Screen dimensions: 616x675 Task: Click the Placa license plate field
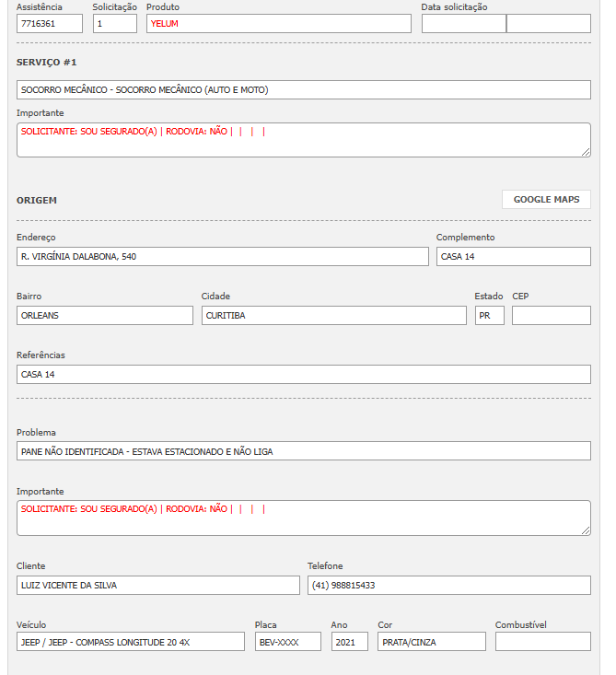[288, 642]
